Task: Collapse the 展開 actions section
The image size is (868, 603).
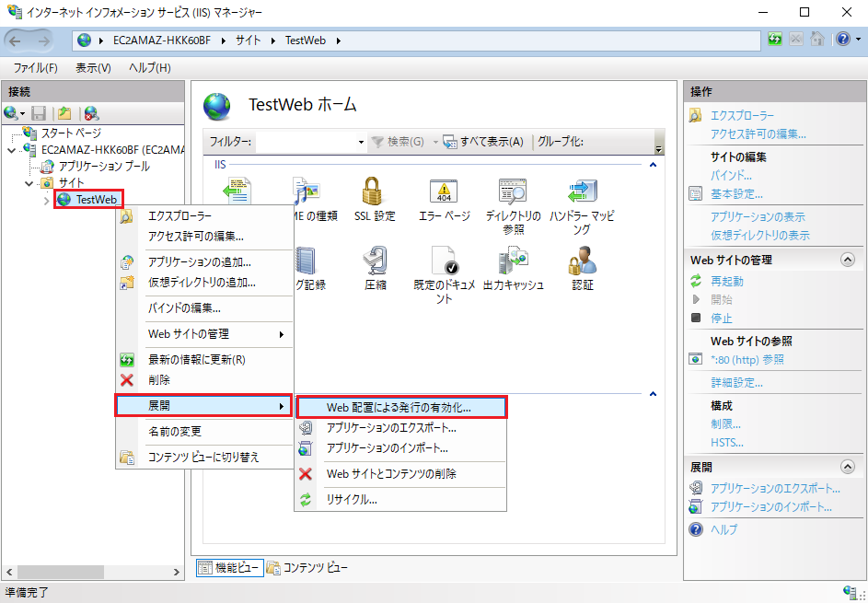Action: pyautogui.click(x=847, y=467)
